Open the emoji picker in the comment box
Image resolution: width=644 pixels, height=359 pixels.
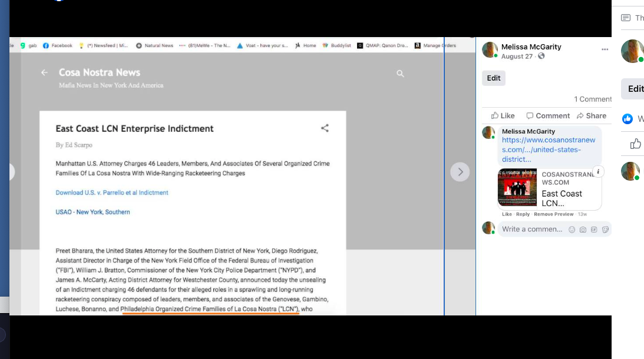pos(572,230)
